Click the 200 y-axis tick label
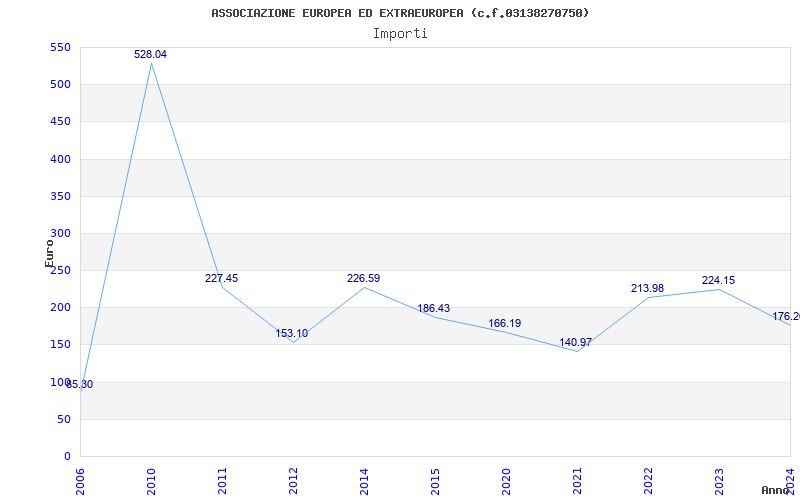800x500 pixels. click(x=60, y=308)
